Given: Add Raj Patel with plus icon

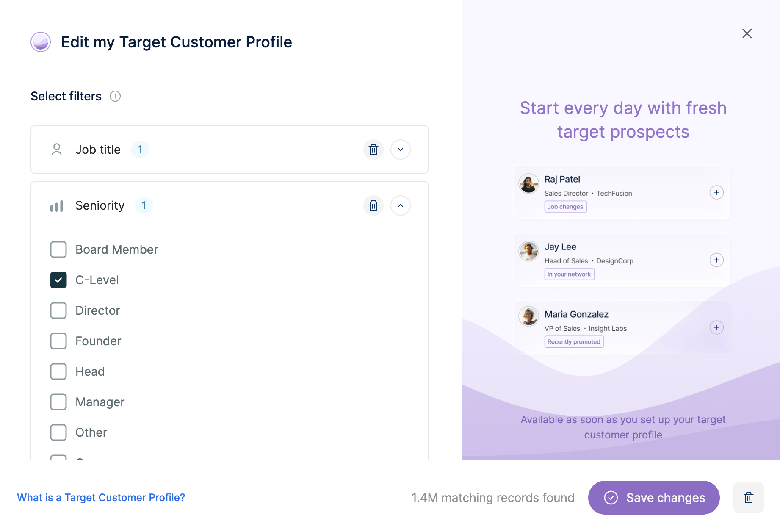Looking at the screenshot, I should [716, 192].
